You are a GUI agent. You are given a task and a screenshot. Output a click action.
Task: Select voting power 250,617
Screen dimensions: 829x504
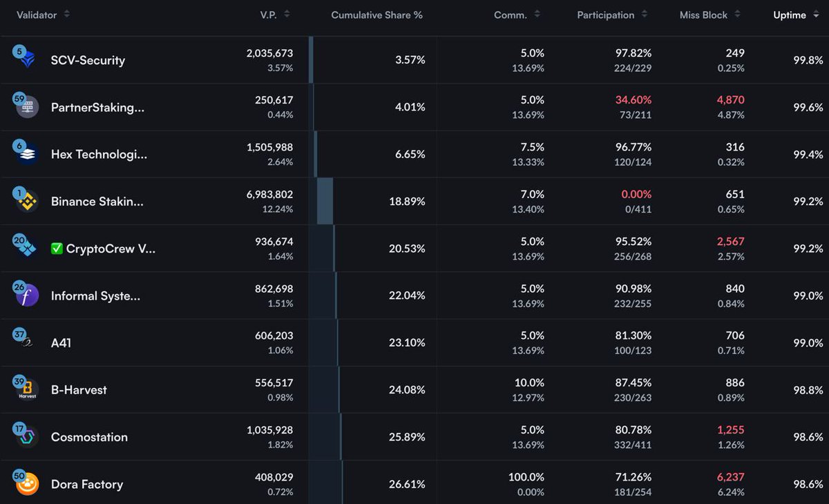coord(274,100)
